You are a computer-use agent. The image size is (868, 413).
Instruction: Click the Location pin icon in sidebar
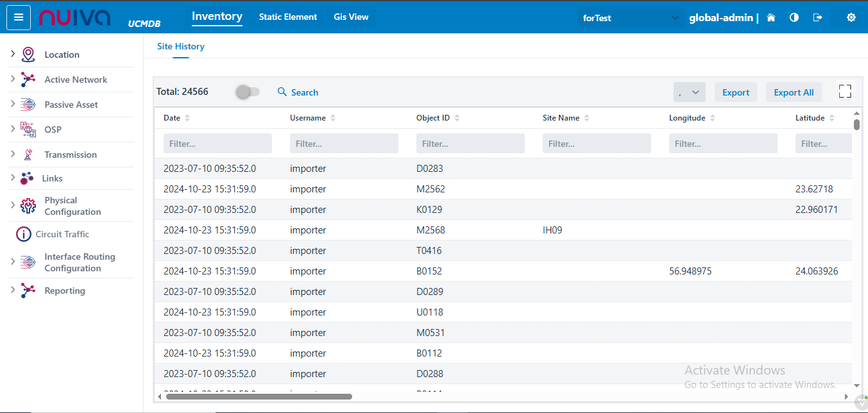click(x=28, y=55)
